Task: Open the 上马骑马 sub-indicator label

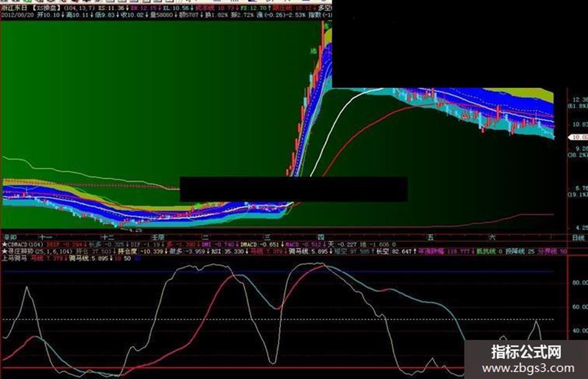Action: coord(14,258)
